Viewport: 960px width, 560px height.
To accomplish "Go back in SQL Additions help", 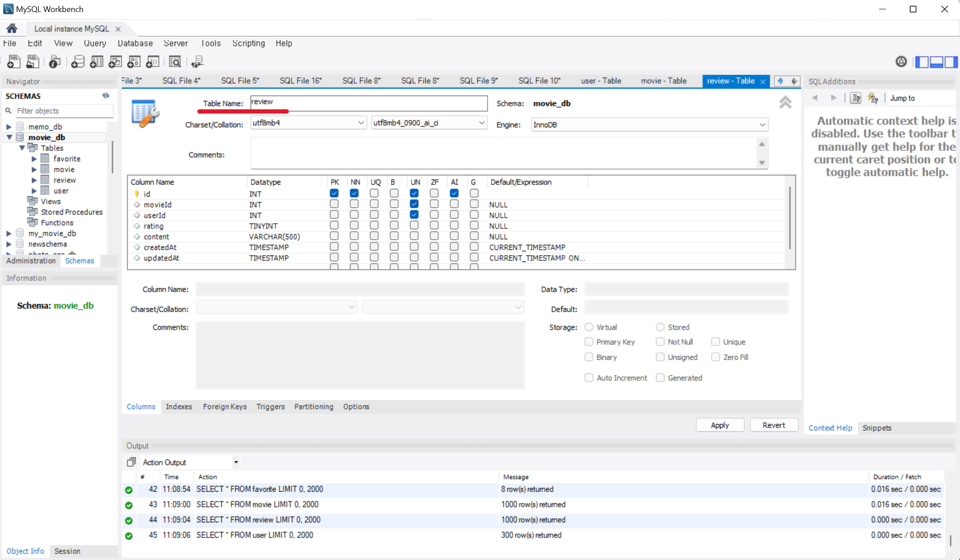I will coord(815,98).
